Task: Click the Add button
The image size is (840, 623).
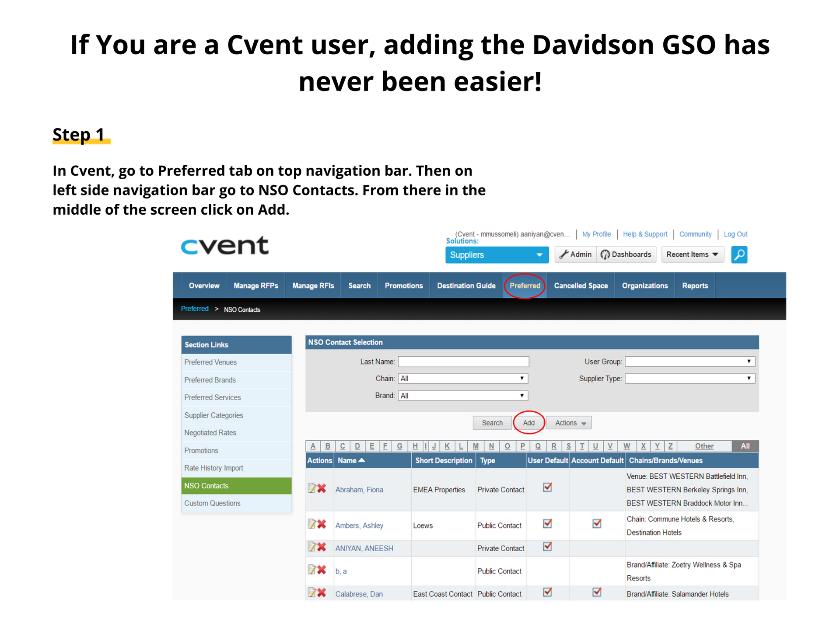Action: [x=528, y=423]
